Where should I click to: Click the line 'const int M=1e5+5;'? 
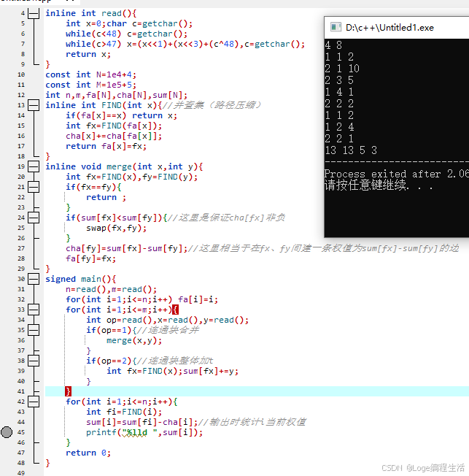tap(90, 85)
